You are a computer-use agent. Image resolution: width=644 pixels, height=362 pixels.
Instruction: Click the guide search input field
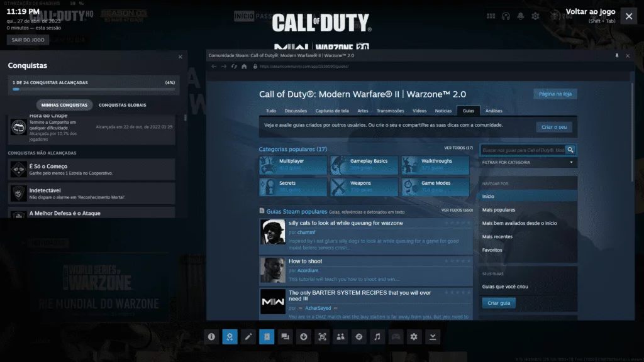[523, 150]
